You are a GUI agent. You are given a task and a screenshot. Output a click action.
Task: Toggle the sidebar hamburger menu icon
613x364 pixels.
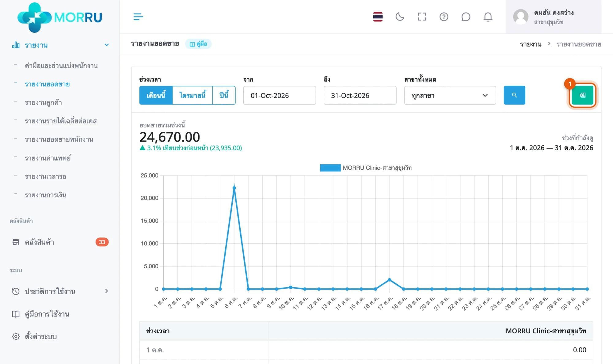(x=138, y=17)
